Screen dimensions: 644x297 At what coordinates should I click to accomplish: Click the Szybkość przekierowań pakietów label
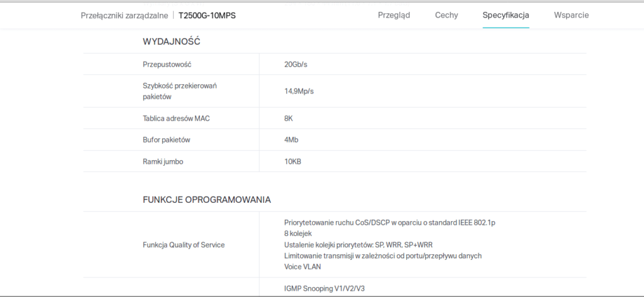pos(179,91)
